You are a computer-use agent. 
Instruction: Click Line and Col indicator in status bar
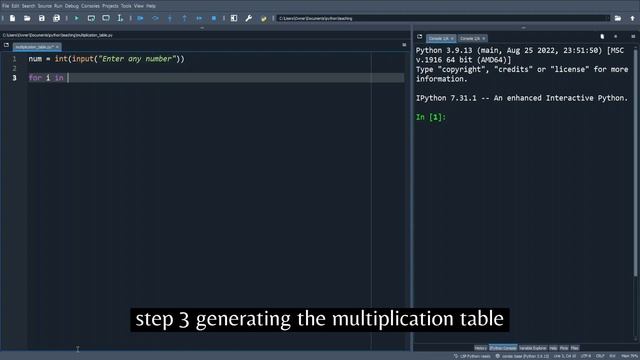click(564, 356)
